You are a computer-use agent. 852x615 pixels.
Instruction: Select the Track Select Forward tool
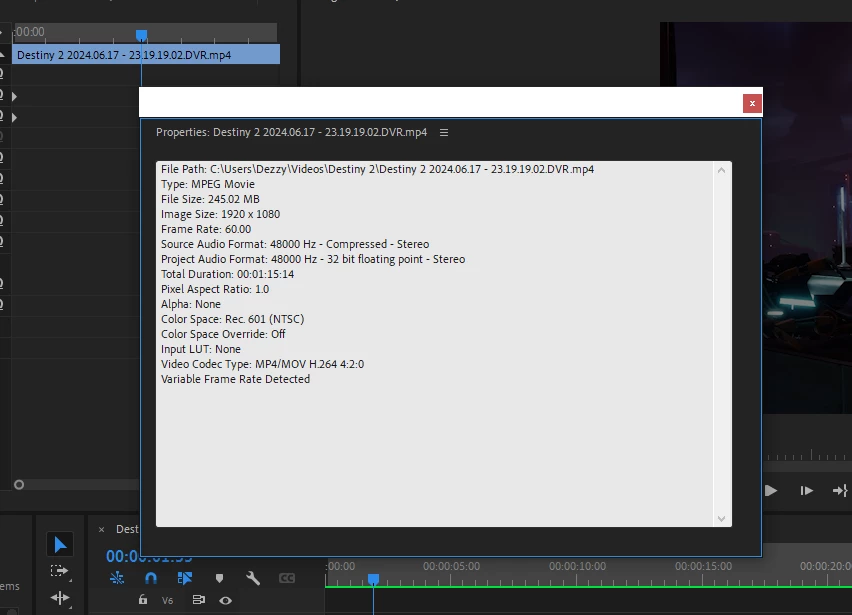tap(59, 572)
